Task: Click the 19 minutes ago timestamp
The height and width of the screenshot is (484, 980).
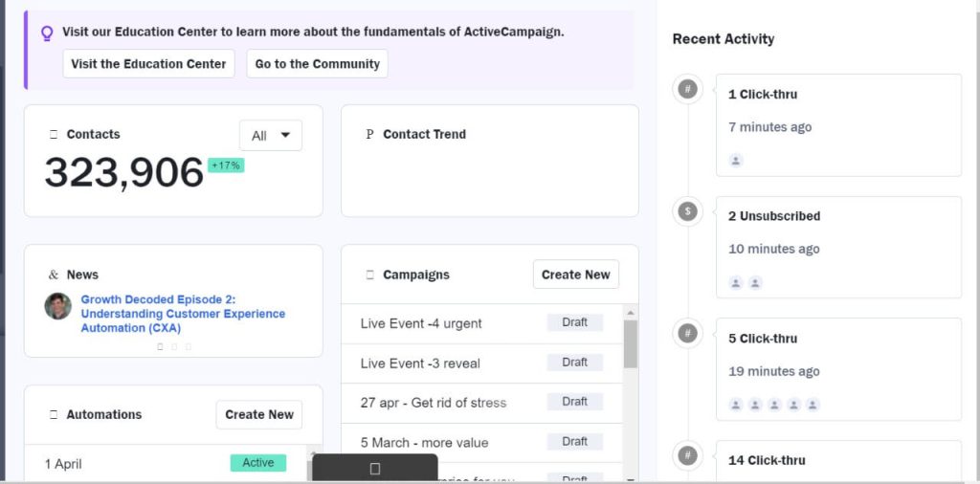Action: coord(773,371)
